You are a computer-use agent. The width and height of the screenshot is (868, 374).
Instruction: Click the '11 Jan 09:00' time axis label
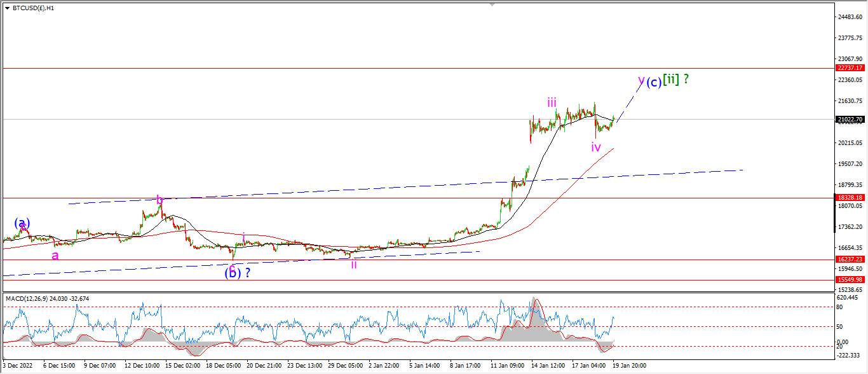(508, 366)
